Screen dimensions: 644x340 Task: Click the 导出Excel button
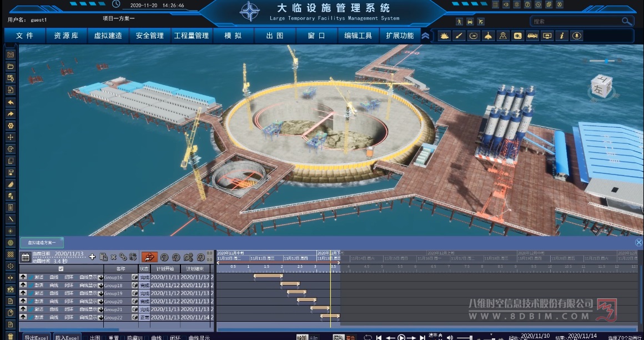[37, 337]
